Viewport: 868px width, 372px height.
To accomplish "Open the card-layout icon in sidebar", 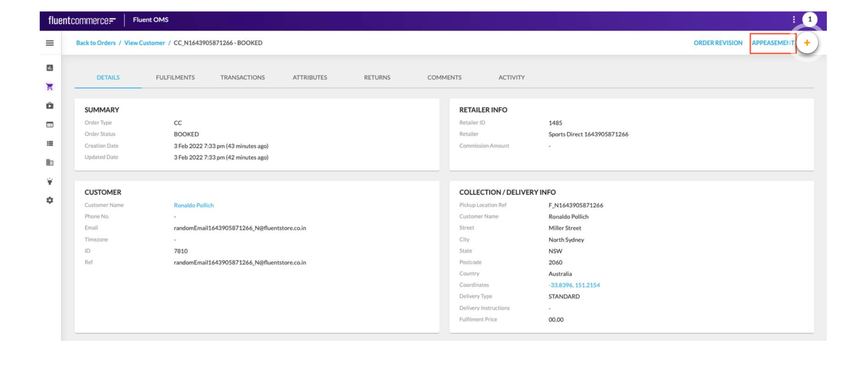I will point(50,124).
